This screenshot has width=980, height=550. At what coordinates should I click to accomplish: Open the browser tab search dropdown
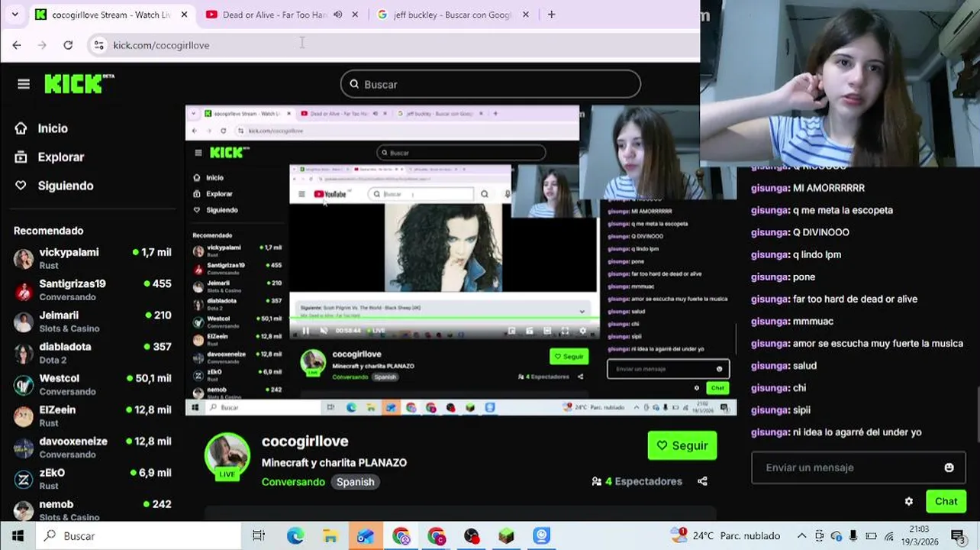tap(15, 15)
